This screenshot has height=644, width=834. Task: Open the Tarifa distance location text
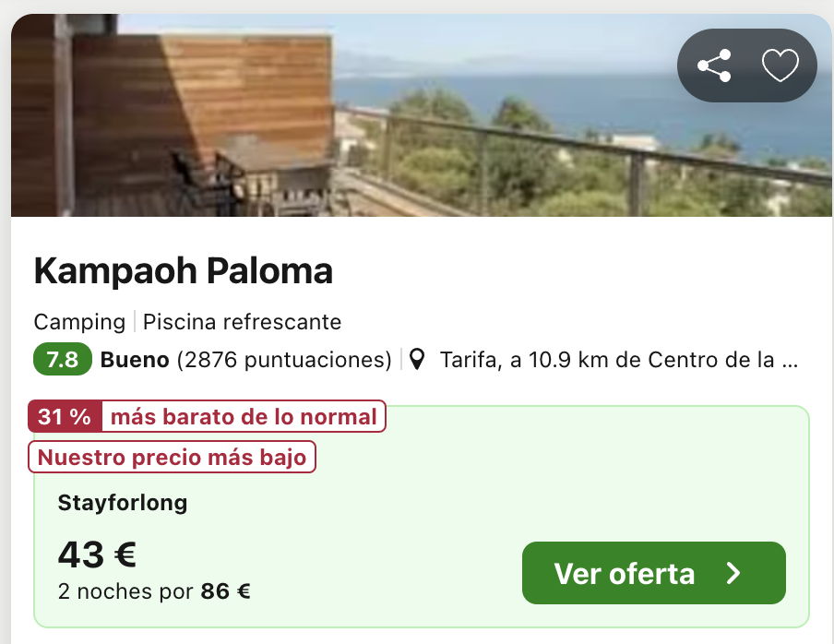point(619,360)
